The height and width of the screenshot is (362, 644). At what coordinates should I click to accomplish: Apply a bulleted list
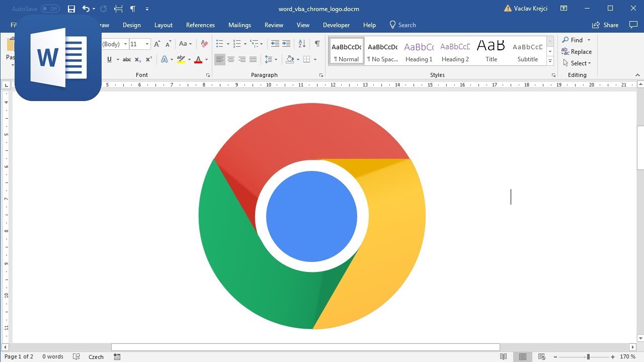219,44
